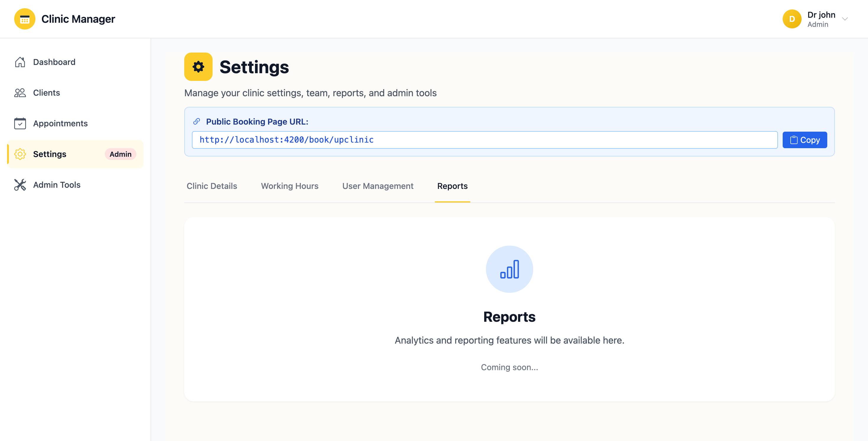The height and width of the screenshot is (441, 868).
Task: Click the Dashboard sidebar entry
Action: click(54, 62)
